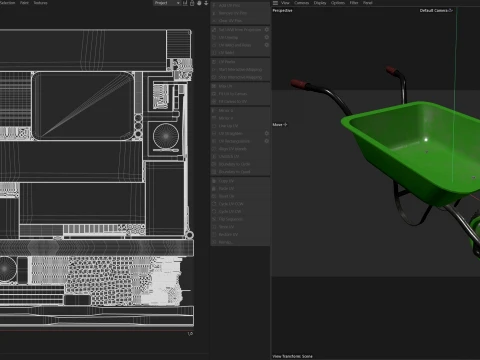Open the viewport Display menu
480x360 pixels.
pyautogui.click(x=320, y=3)
